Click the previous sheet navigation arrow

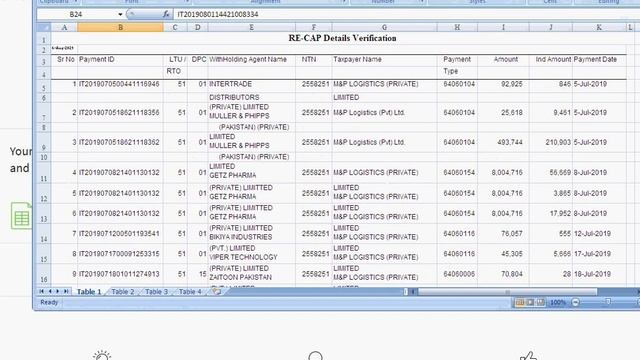click(x=50, y=291)
